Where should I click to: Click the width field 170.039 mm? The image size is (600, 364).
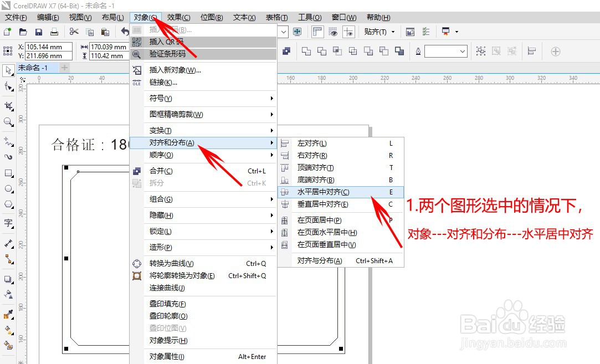tap(109, 47)
